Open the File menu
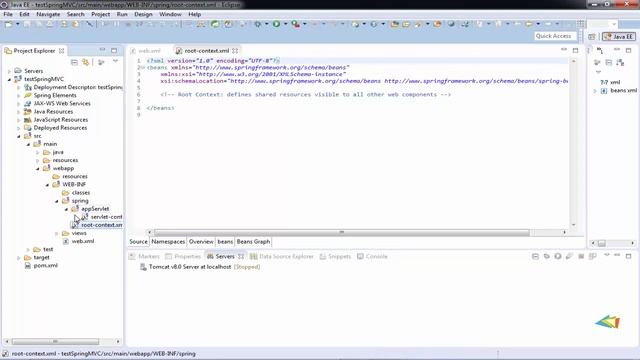This screenshot has height=360, width=640. click(x=8, y=14)
